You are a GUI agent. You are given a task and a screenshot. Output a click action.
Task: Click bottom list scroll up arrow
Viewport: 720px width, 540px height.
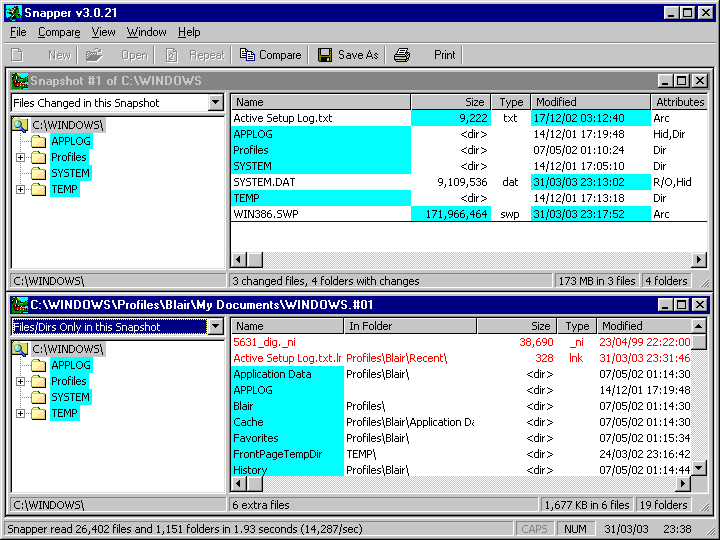pyautogui.click(x=698, y=326)
